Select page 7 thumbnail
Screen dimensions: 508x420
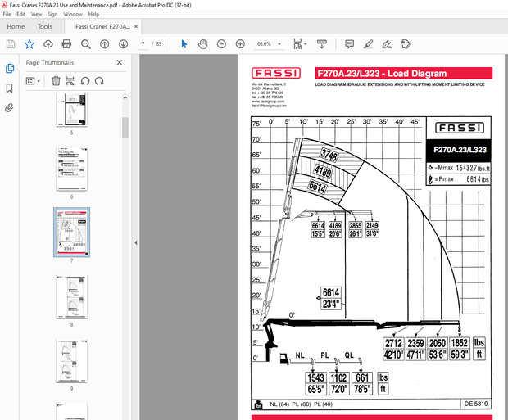[x=71, y=233]
